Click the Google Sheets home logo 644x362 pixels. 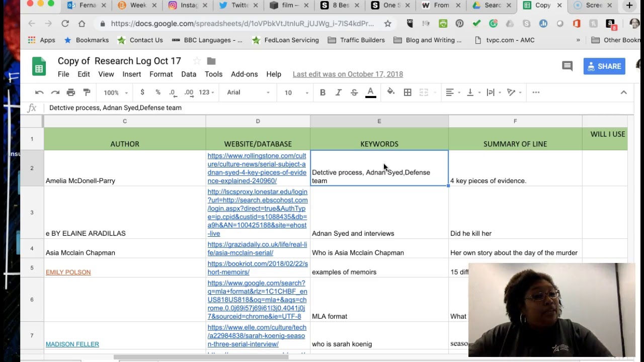[x=39, y=66]
